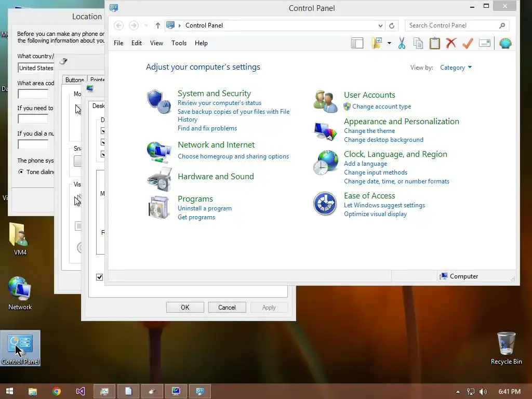532x399 pixels.
Task: Click the Appearance and Personalization monitor icon
Action: [x=325, y=131]
